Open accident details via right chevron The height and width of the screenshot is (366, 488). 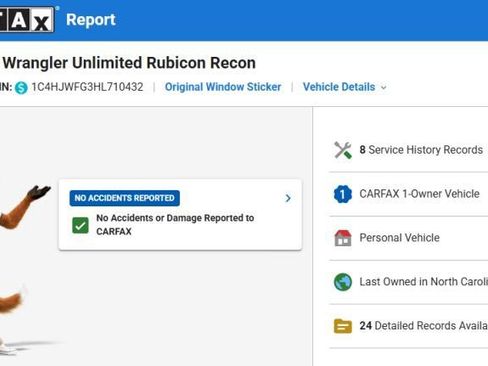[288, 198]
